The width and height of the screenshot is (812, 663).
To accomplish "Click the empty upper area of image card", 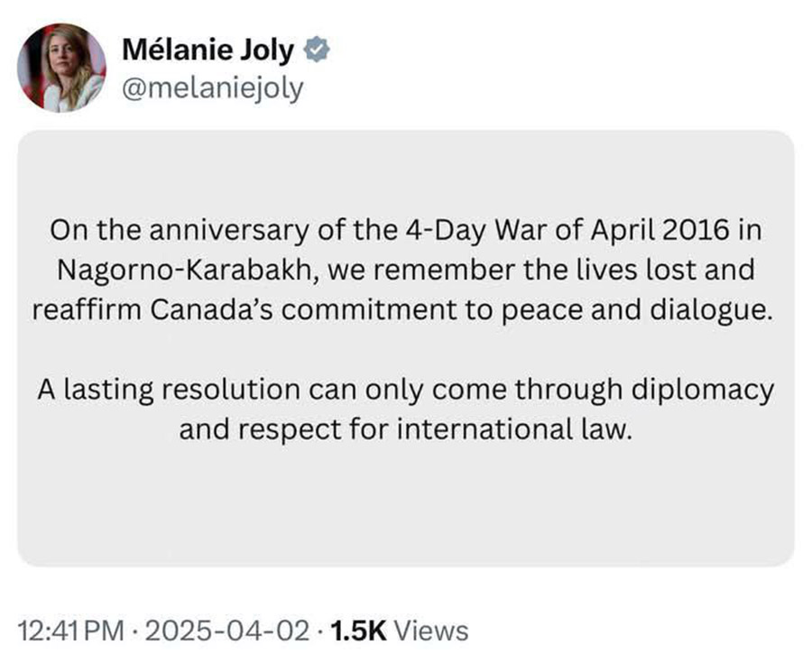I will 405,172.
